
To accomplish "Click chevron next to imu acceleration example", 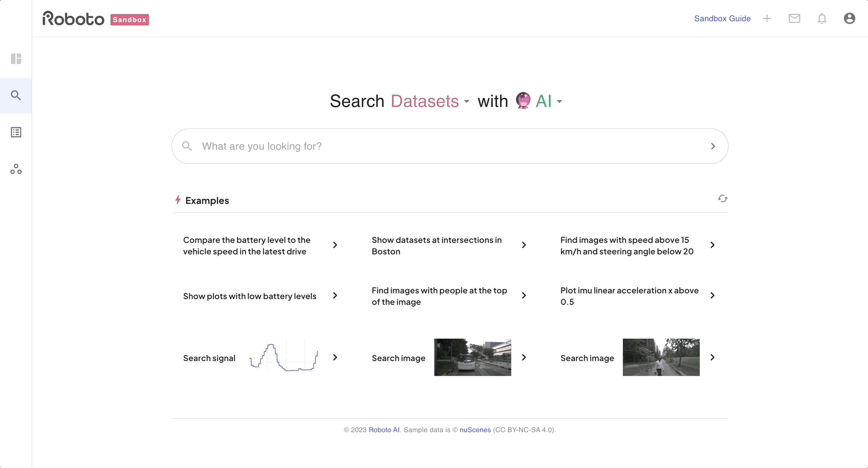I will coord(712,295).
